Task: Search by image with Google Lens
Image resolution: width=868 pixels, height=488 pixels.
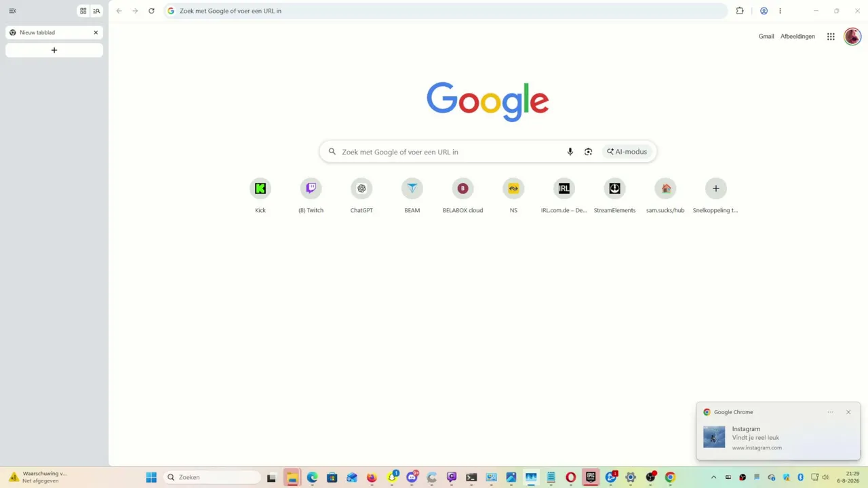Action: (x=588, y=152)
